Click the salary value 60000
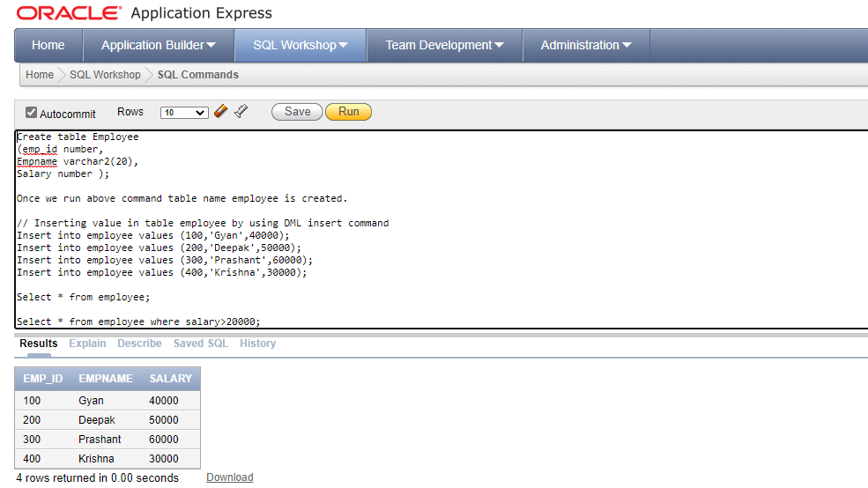 coord(164,440)
